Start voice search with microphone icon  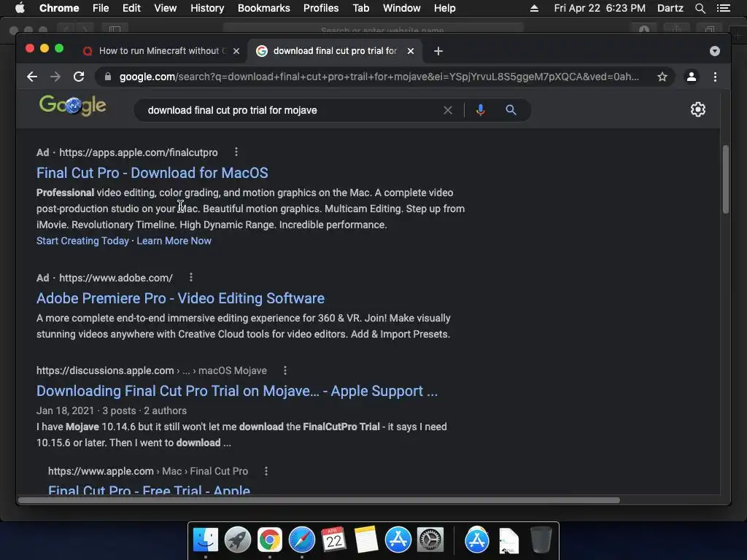click(481, 110)
